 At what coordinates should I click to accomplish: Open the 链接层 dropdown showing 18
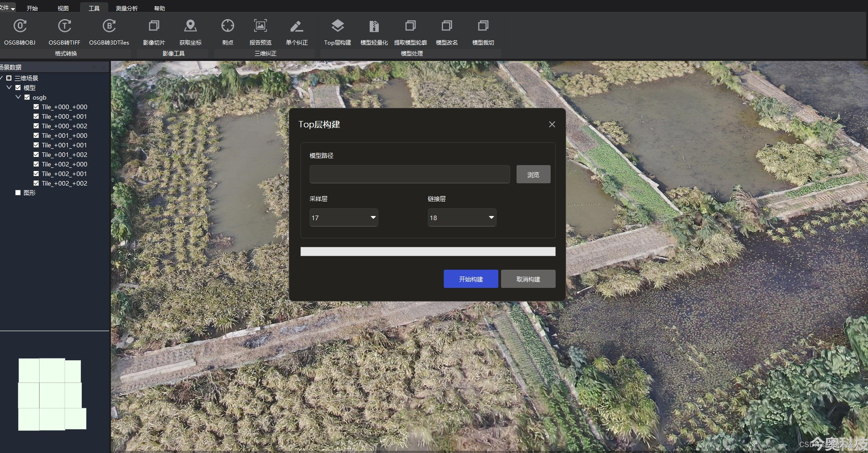pos(462,217)
